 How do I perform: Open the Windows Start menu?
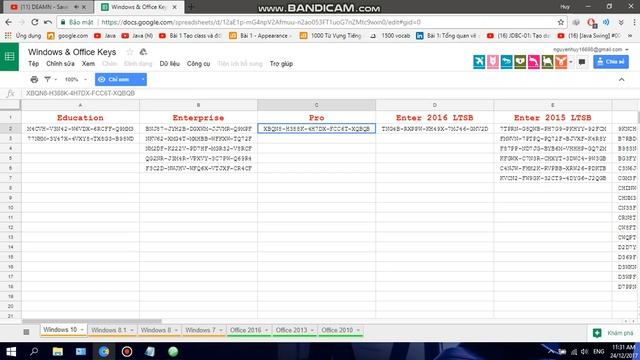pyautogui.click(x=11, y=351)
